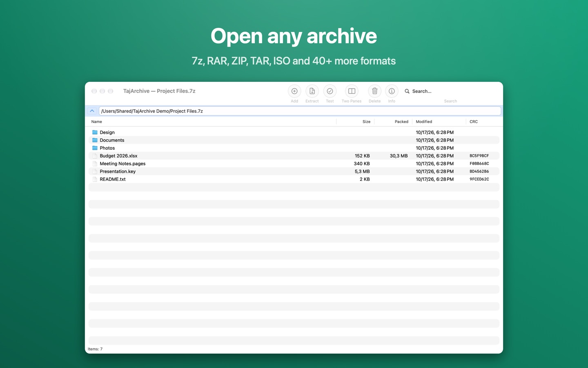Click the file name Presentation.key
The width and height of the screenshot is (588, 368).
(x=118, y=171)
